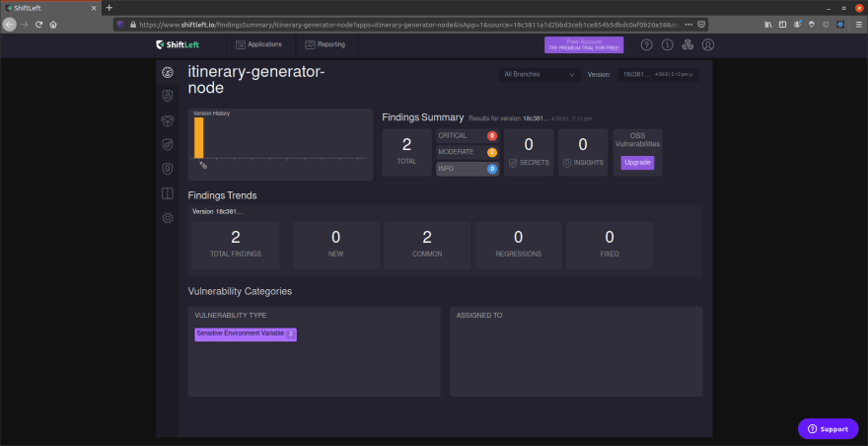The image size is (868, 446).
Task: Click the browser forward arrow
Action: [25, 25]
